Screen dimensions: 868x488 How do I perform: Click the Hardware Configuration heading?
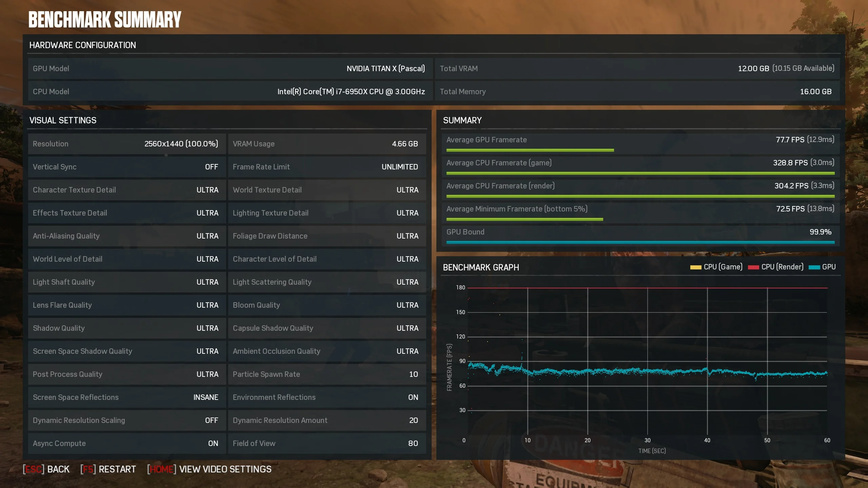click(82, 45)
